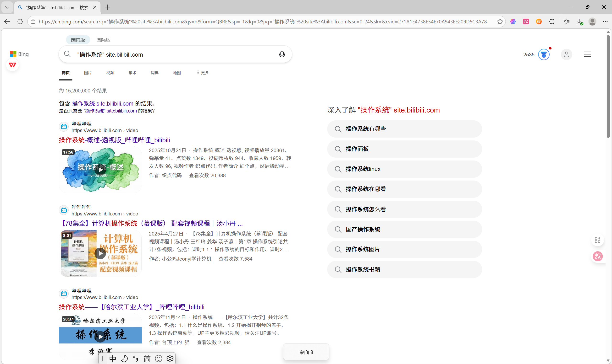Click the microphone voice search icon
Viewport: 612px width, 364px height.
(x=282, y=54)
